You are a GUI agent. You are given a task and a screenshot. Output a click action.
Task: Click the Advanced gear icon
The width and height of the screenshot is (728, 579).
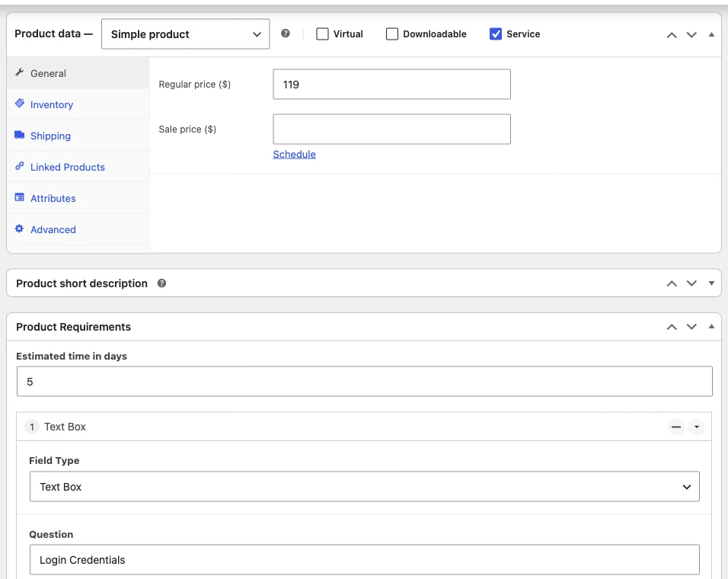tap(20, 229)
